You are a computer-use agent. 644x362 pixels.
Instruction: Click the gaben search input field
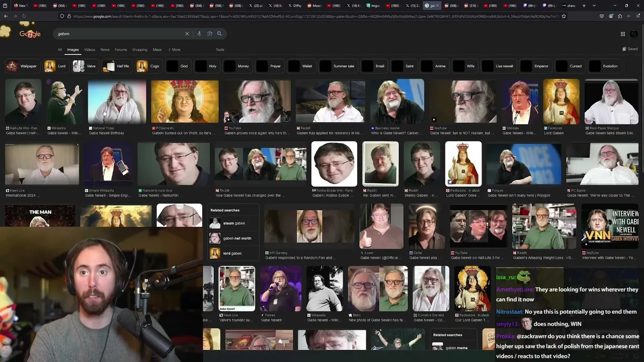pyautogui.click(x=120, y=34)
